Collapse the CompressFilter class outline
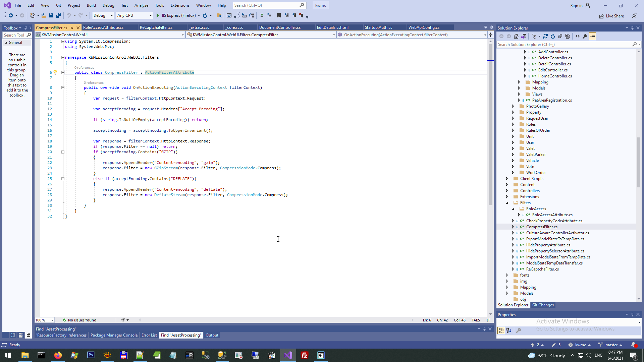 [63, 72]
